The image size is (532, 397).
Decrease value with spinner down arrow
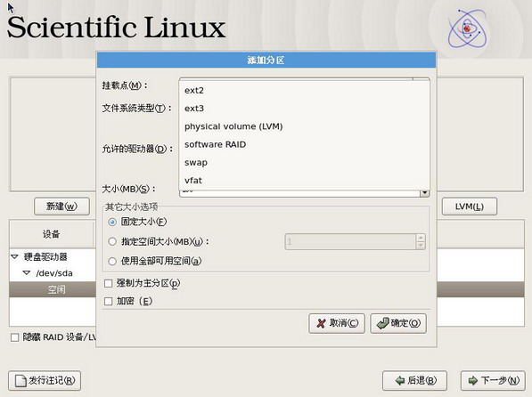pos(421,246)
